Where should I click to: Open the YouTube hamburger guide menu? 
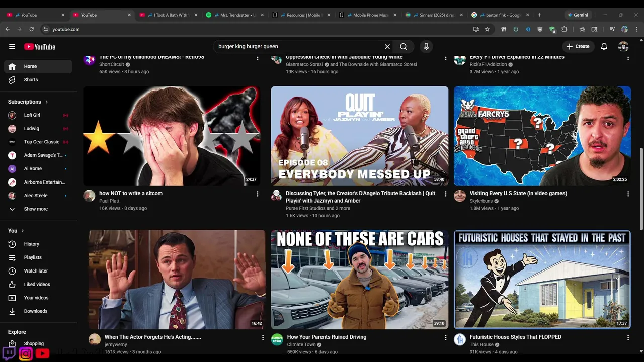click(x=12, y=47)
